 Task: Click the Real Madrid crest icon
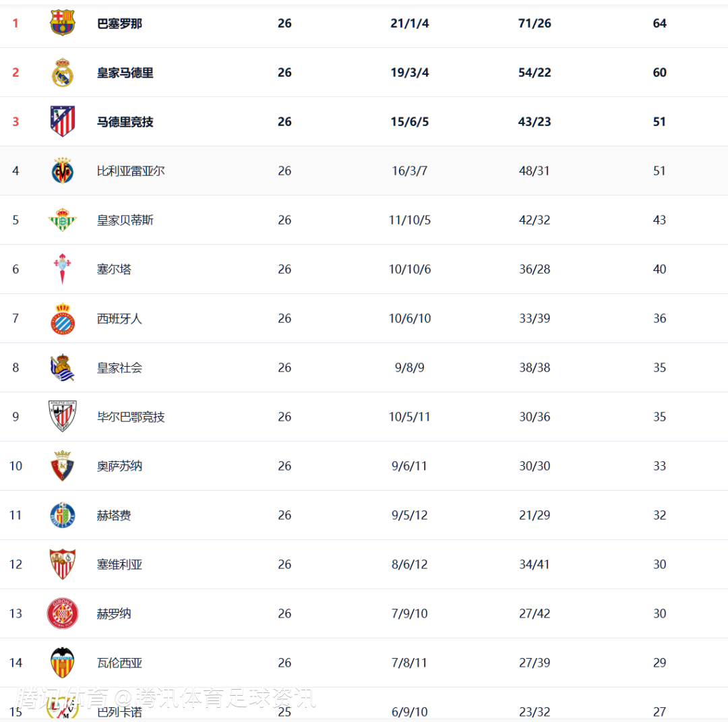coord(63,72)
